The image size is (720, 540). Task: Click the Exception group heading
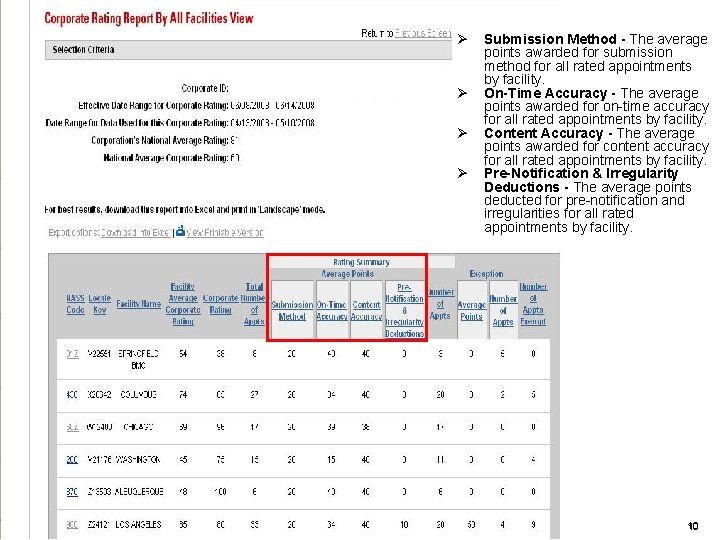[x=486, y=274]
